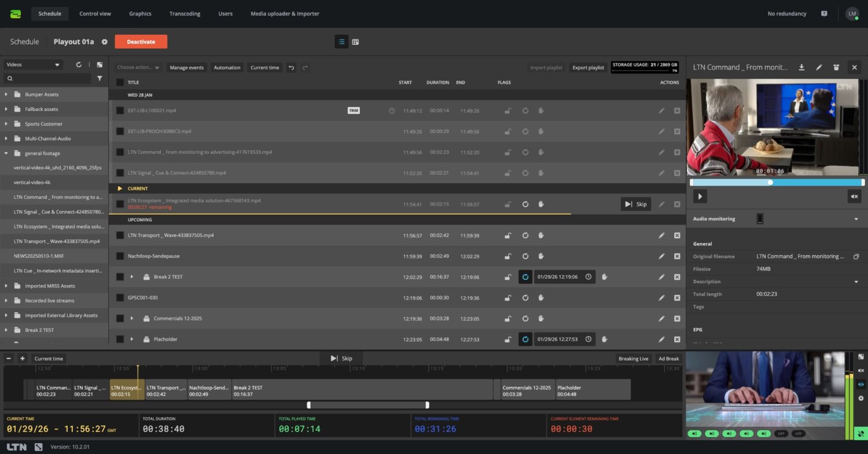Download the selected LTN Command asset
The height and width of the screenshot is (454, 868).
(x=801, y=68)
